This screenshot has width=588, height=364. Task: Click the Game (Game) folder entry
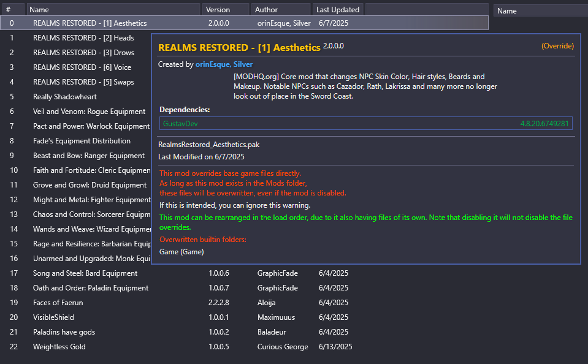pos(181,251)
